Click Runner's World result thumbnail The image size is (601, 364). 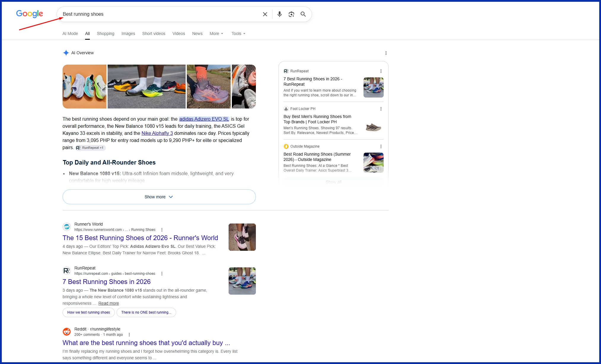(242, 237)
